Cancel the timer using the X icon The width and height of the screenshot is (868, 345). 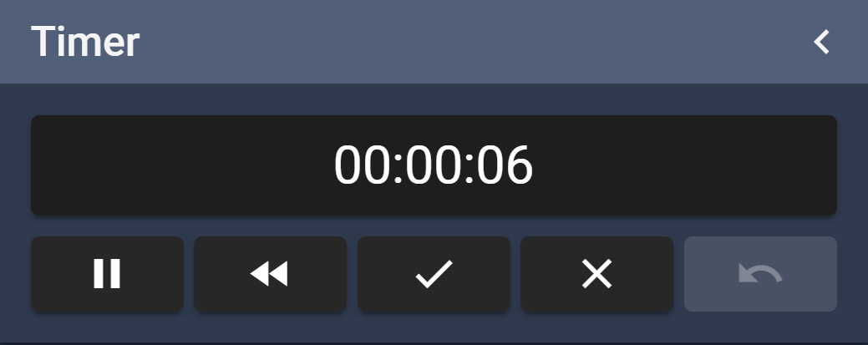pyautogui.click(x=596, y=274)
